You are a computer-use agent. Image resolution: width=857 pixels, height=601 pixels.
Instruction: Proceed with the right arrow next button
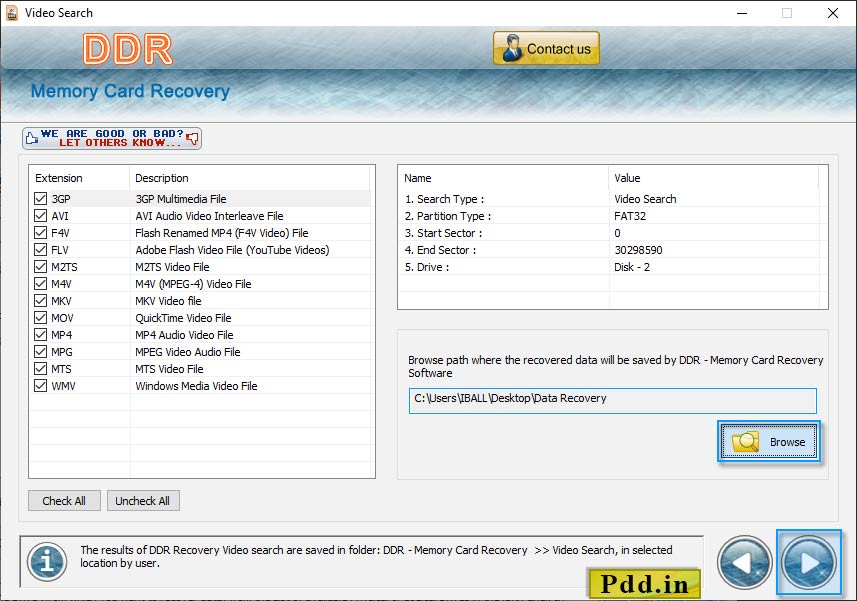[809, 562]
